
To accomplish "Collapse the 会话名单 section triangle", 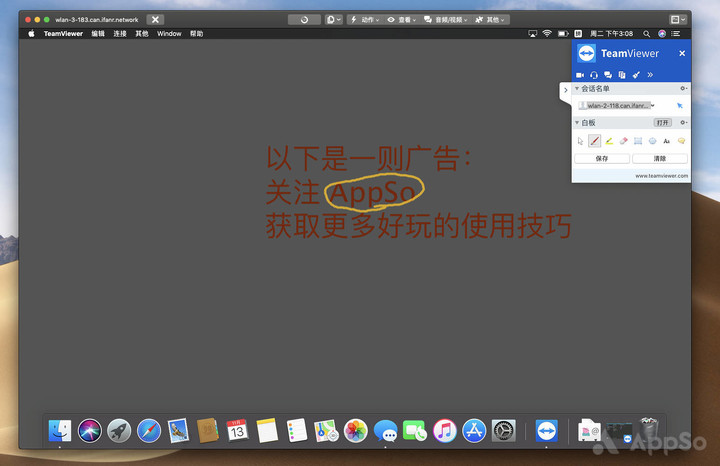I will pyautogui.click(x=577, y=89).
